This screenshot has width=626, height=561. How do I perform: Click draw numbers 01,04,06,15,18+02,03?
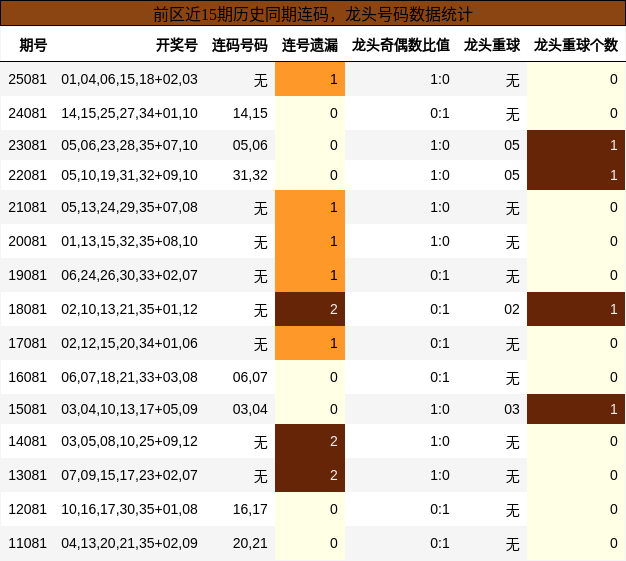tap(129, 79)
